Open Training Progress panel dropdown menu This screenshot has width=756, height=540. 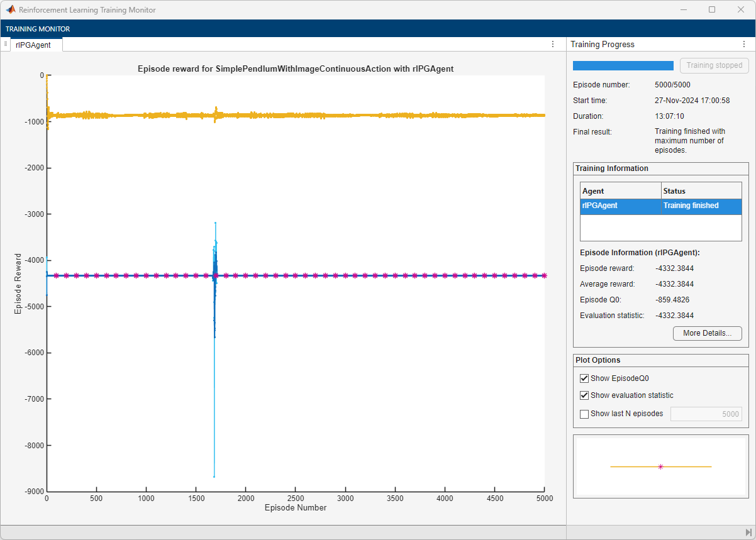744,44
